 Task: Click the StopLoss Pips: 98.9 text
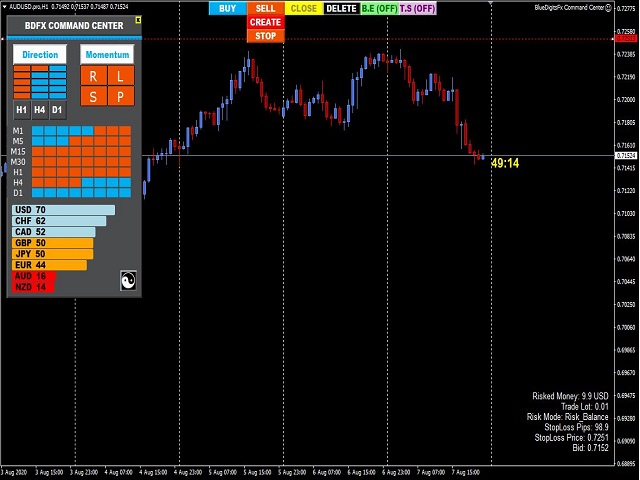[576, 427]
